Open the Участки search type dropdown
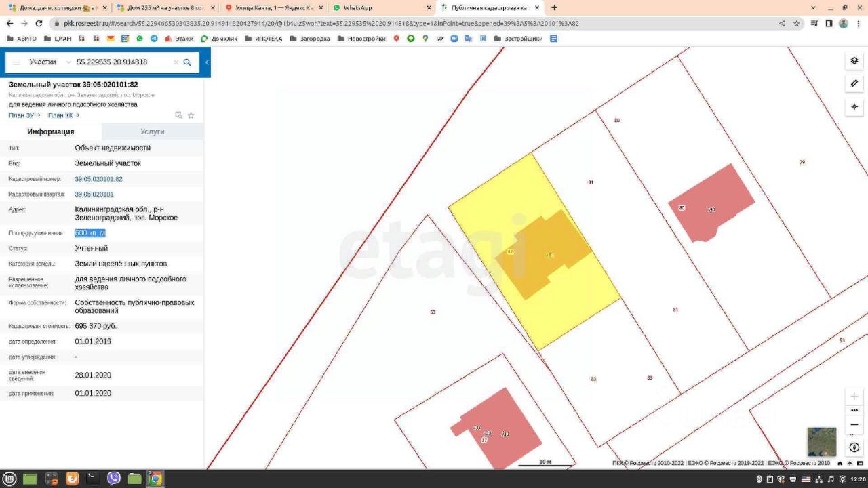 coord(50,62)
